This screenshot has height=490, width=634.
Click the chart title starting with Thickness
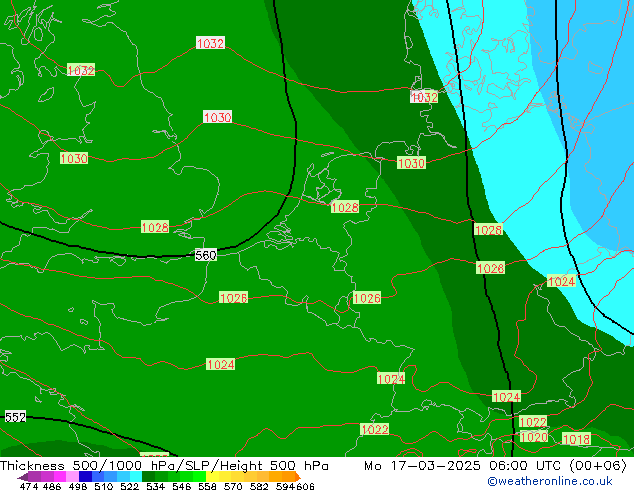coord(164,466)
